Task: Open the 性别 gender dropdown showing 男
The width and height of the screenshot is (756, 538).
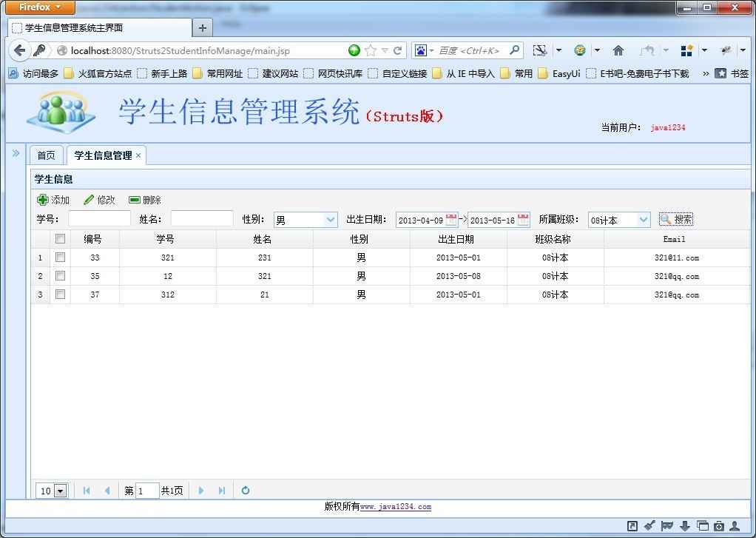Action: tap(330, 220)
